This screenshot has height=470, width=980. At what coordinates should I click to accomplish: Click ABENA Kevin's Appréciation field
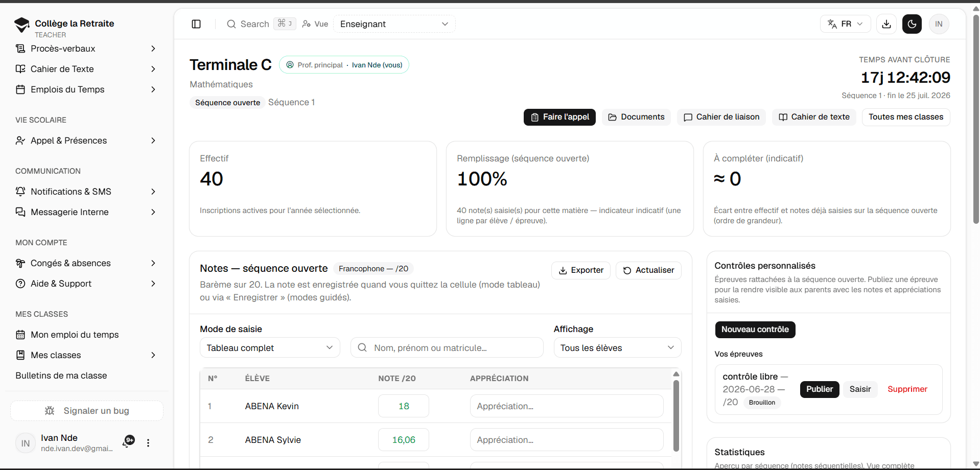[567, 406]
